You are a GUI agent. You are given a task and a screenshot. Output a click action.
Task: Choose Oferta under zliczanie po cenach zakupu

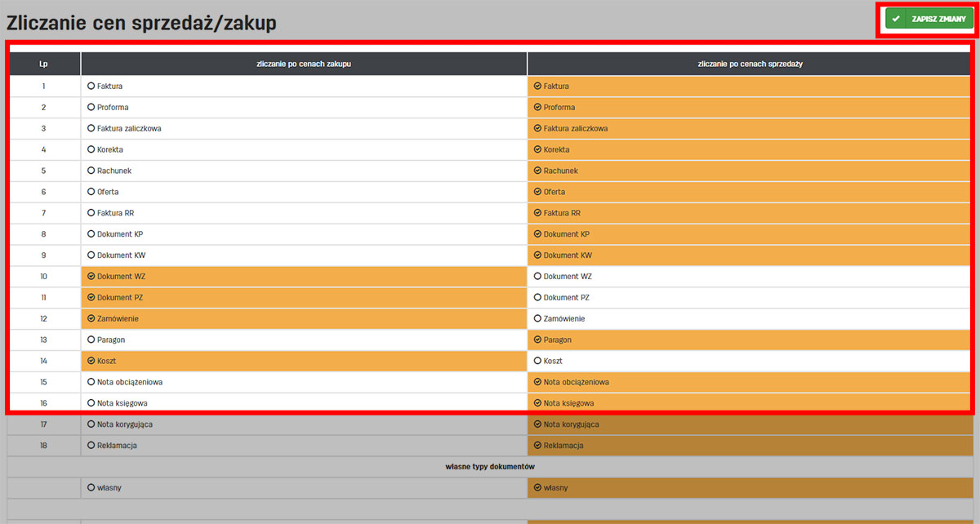point(91,192)
